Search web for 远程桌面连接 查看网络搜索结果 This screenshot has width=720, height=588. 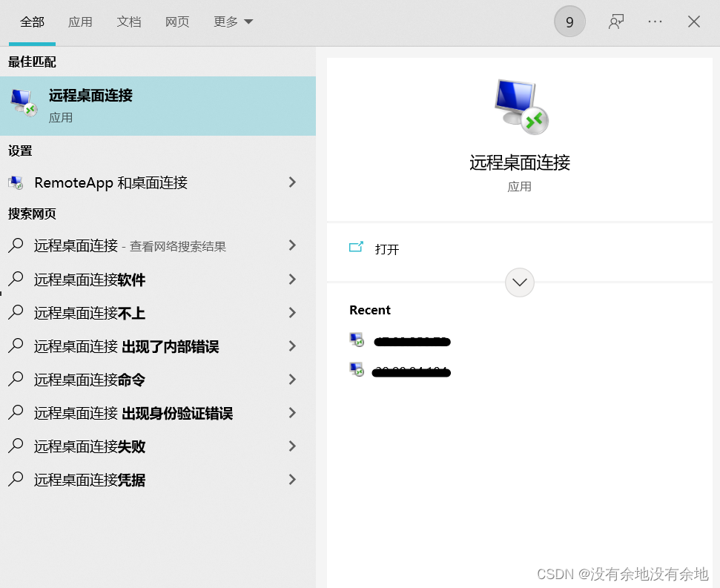point(157,245)
